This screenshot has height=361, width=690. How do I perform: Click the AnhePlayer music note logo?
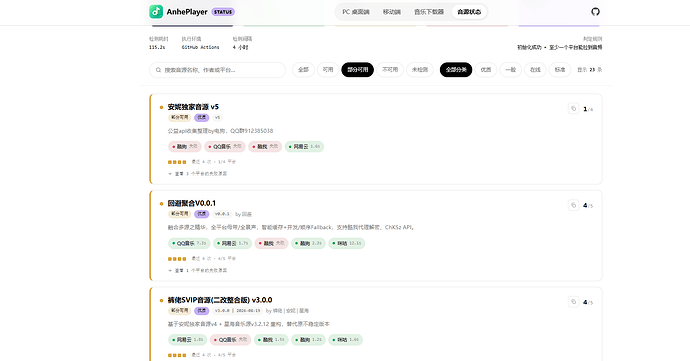(156, 12)
